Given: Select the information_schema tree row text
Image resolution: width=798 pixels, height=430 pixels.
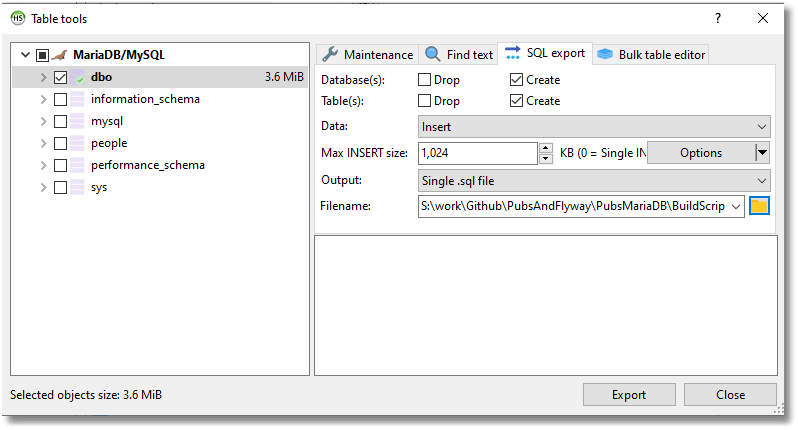Looking at the screenshot, I should coord(145,99).
